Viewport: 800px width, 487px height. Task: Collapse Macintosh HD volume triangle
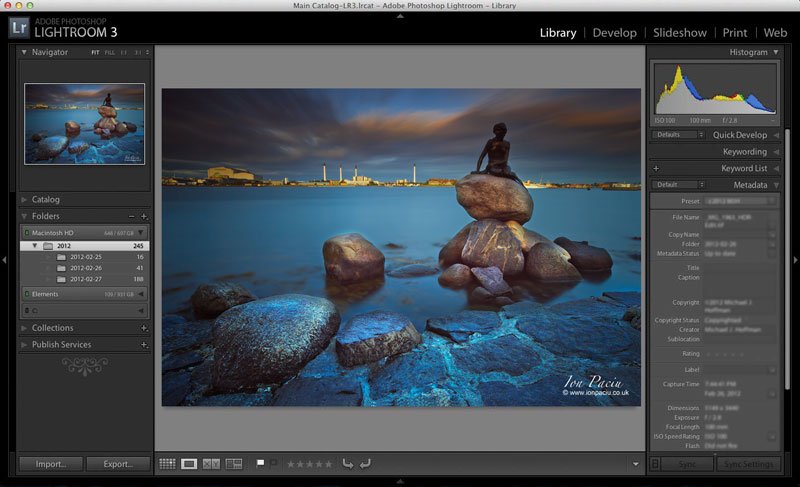[141, 233]
